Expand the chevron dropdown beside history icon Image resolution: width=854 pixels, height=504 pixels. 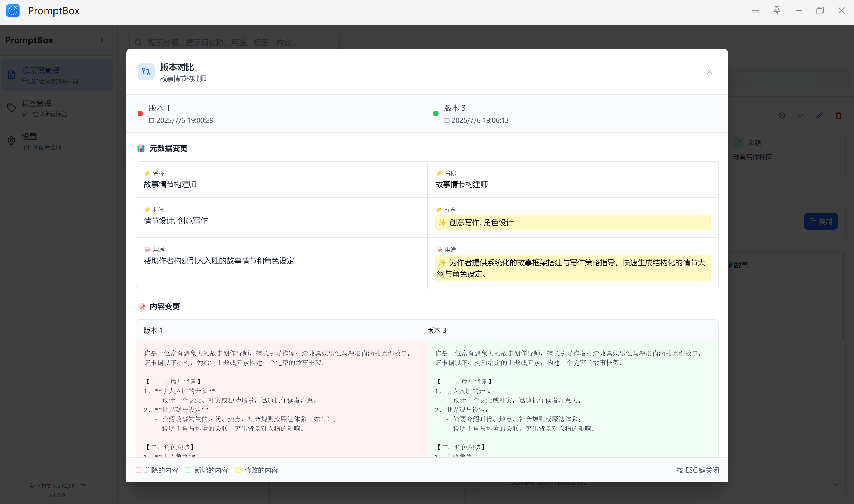point(801,116)
